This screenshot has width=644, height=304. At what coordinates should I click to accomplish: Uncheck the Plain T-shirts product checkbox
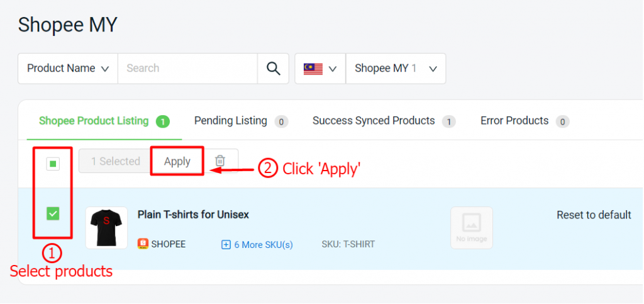pos(53,213)
